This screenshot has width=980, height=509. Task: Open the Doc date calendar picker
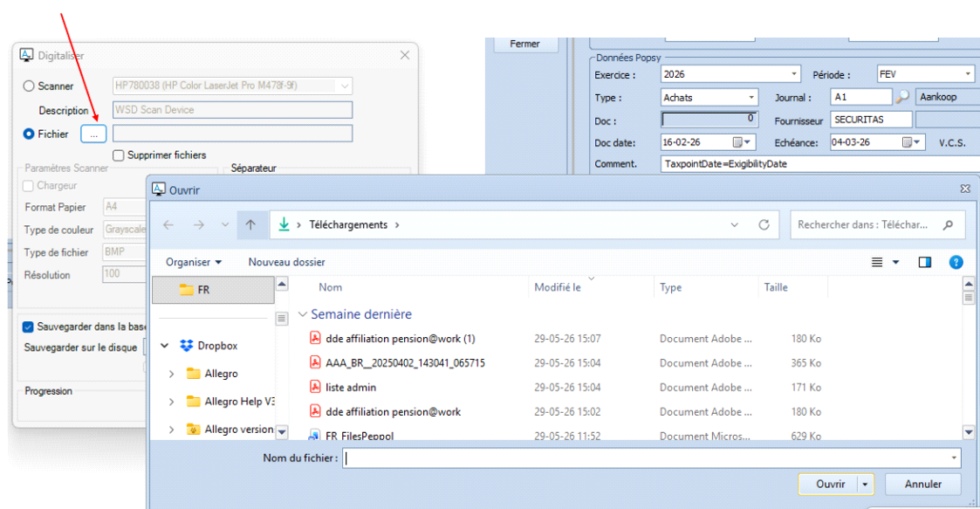pos(742,142)
